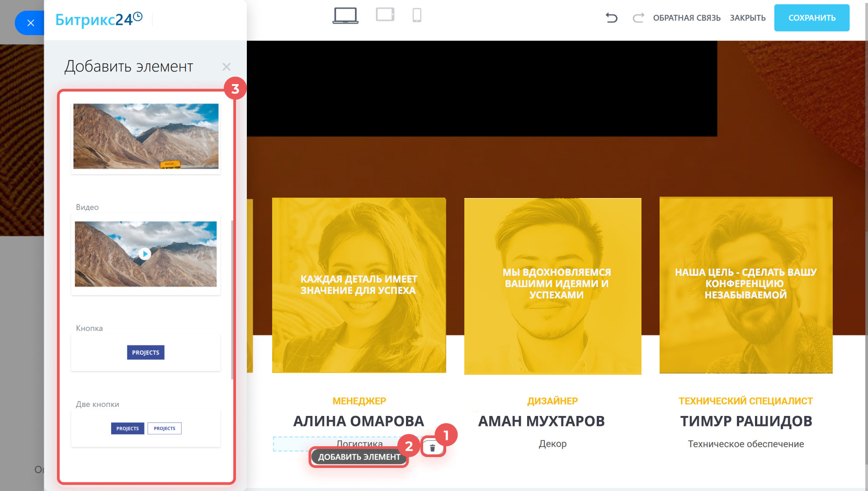Select the image element thumbnail
868x491 pixels.
click(146, 137)
